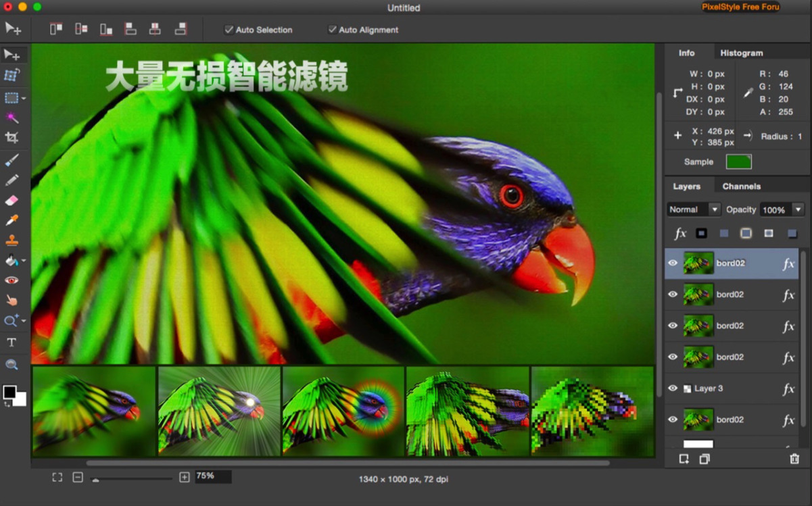812x506 pixels.
Task: Open the Layers tab
Action: (687, 186)
